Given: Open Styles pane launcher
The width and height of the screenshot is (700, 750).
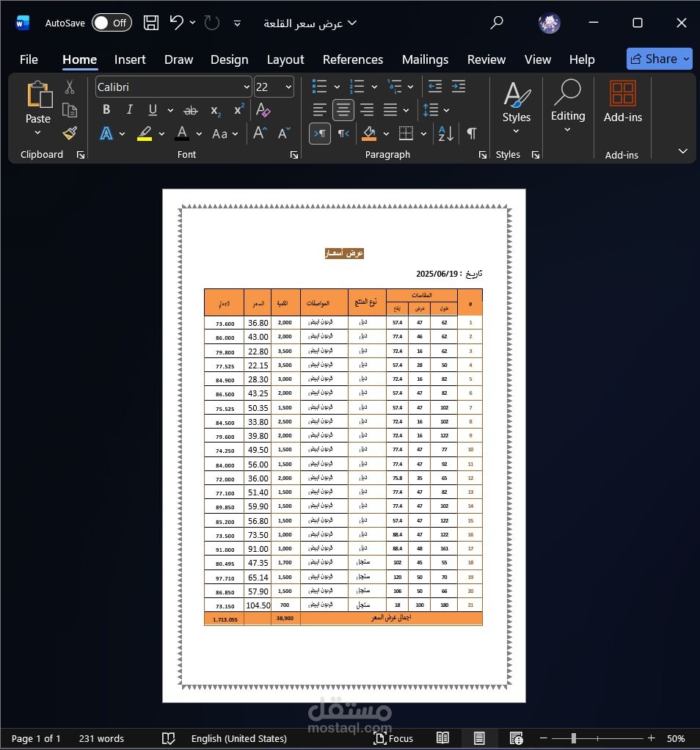Looking at the screenshot, I should [x=536, y=155].
